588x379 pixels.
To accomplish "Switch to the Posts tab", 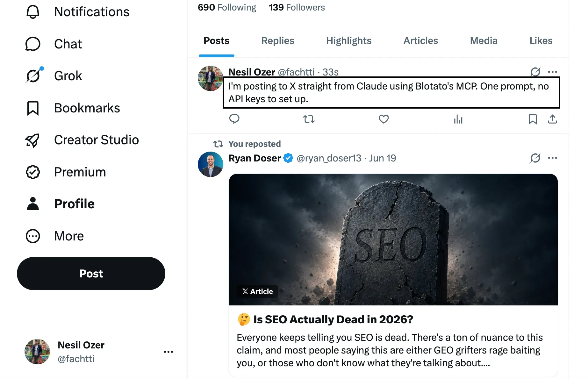I will tap(217, 41).
